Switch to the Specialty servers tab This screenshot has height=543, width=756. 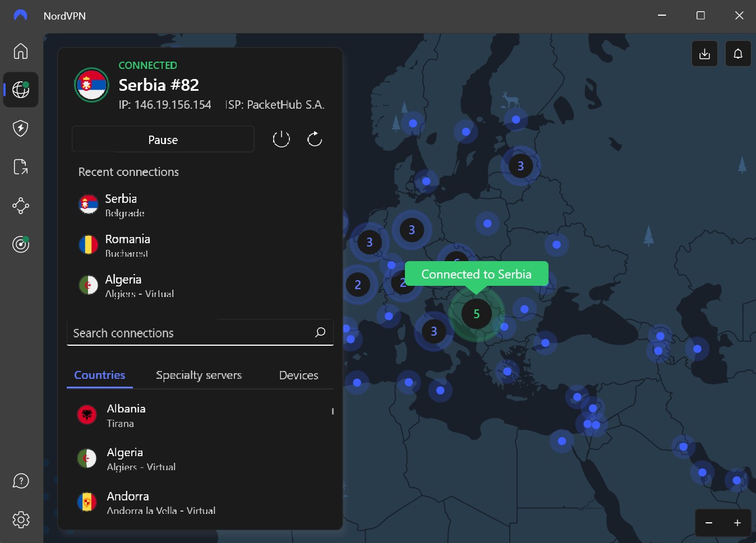(199, 375)
